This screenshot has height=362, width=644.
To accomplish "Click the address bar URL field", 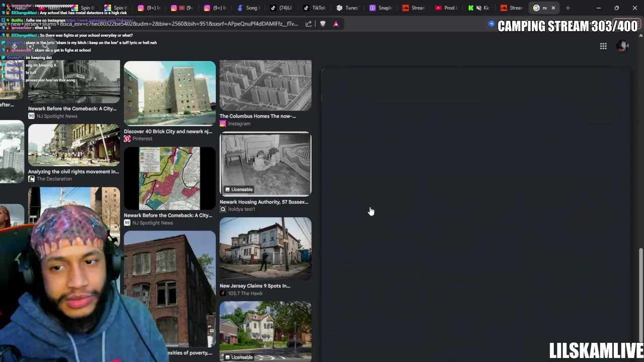I will pyautogui.click(x=149, y=24).
